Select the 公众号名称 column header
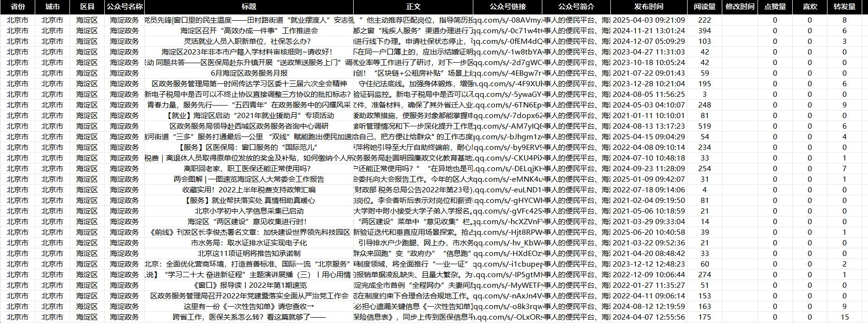Image resolution: width=868 pixels, height=323 pixels. point(124,7)
